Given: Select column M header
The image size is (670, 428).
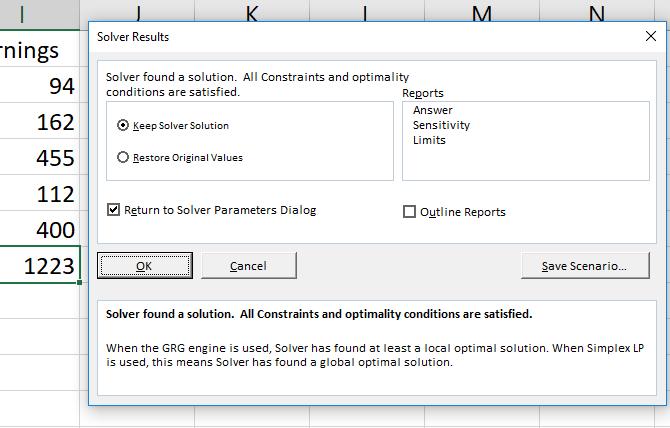Looking at the screenshot, I should (x=481, y=13).
